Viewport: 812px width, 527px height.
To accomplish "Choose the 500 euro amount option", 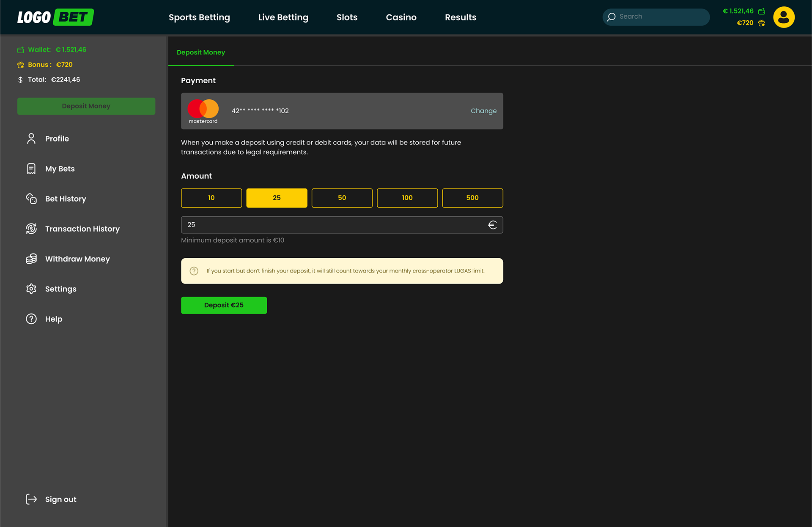I will click(x=472, y=198).
